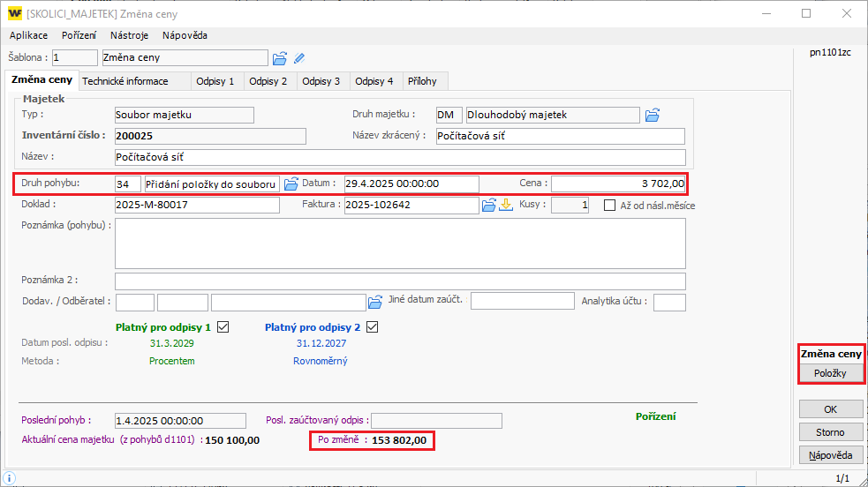Click the template name field Změna ceny
This screenshot has height=487, width=868.
click(x=185, y=57)
